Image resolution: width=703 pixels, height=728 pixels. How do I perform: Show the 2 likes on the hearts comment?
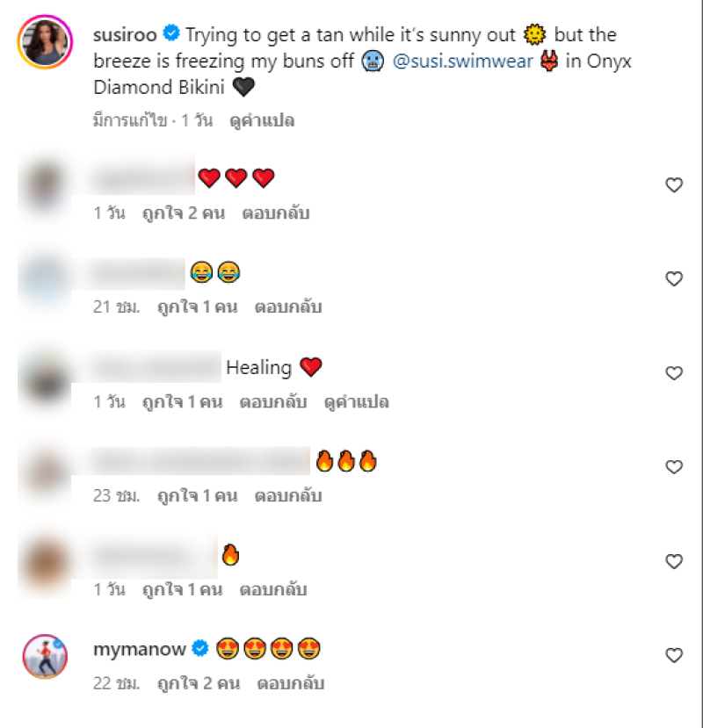coord(184,213)
